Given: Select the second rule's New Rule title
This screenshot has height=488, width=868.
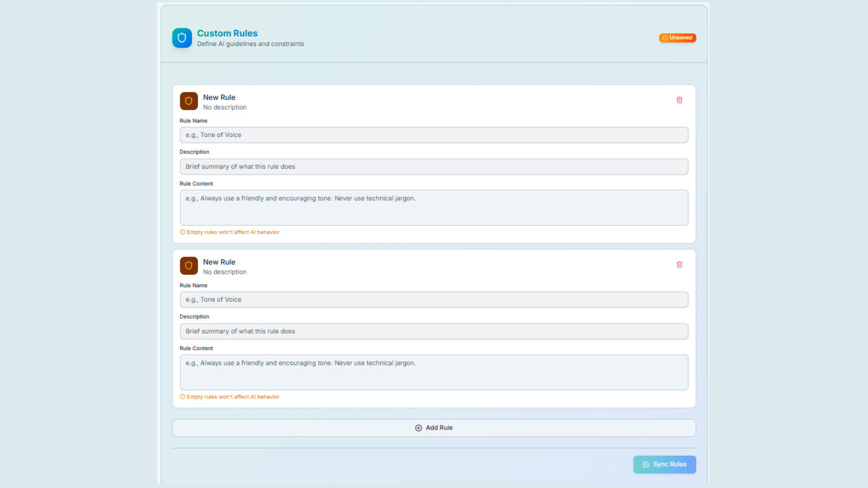Looking at the screenshot, I should pyautogui.click(x=219, y=262).
